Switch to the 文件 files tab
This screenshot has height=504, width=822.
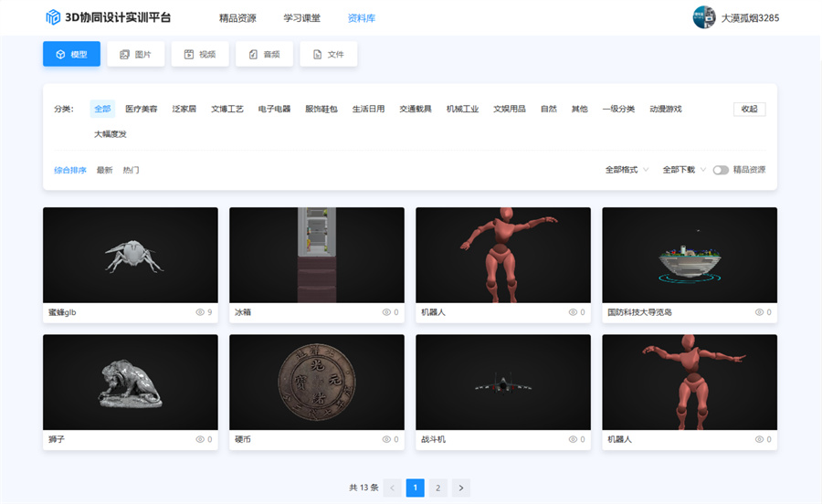coord(329,54)
